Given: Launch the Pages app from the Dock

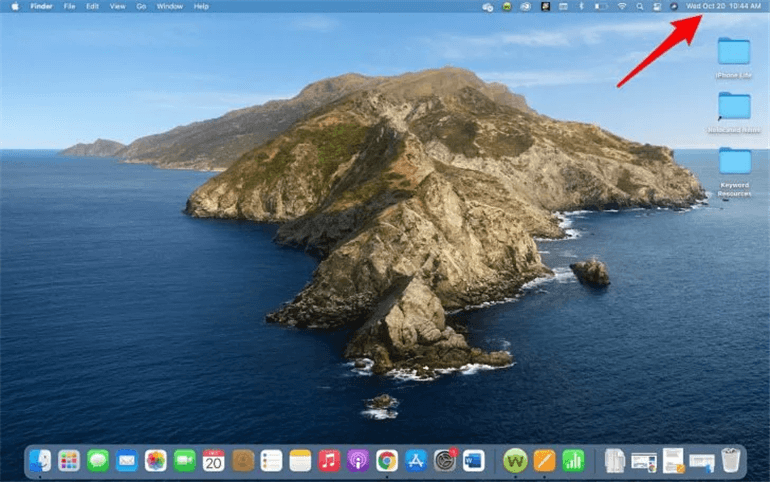Looking at the screenshot, I should coord(544,461).
